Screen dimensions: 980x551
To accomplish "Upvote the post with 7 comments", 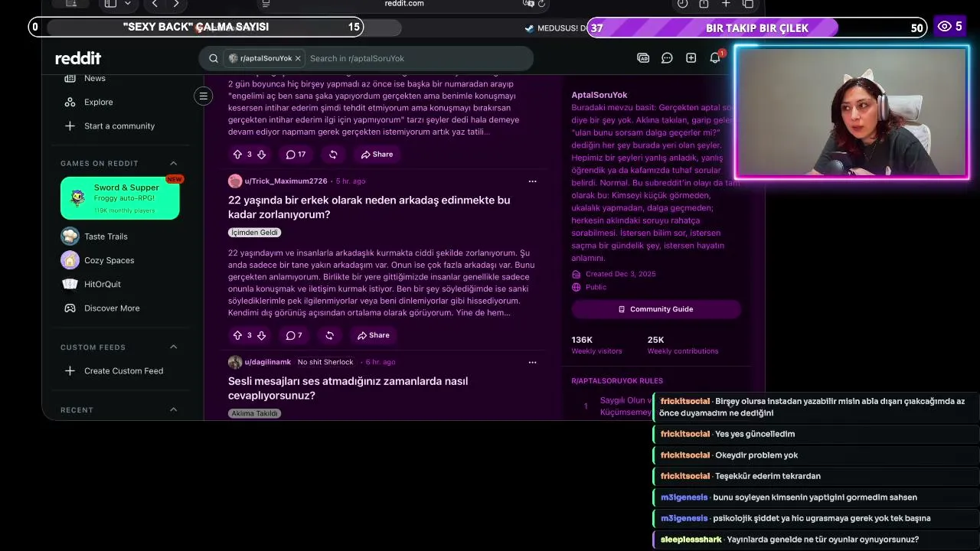I will click(237, 335).
